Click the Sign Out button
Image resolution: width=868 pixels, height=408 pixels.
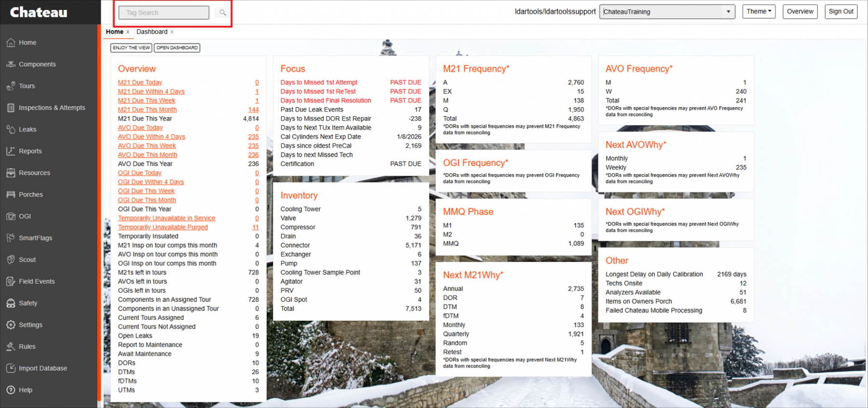(x=841, y=12)
